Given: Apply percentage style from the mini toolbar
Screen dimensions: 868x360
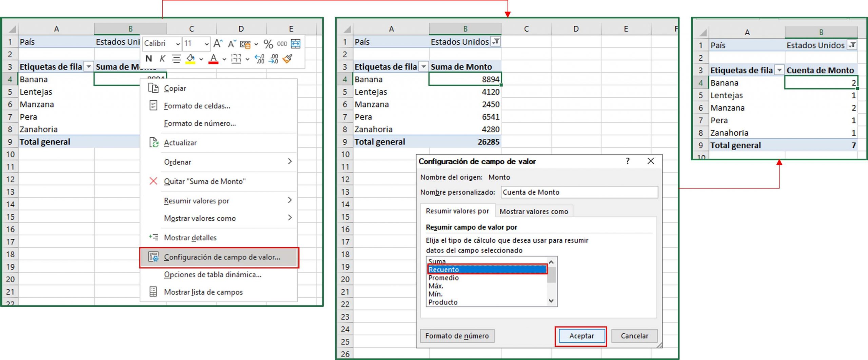Looking at the screenshot, I should [x=269, y=44].
